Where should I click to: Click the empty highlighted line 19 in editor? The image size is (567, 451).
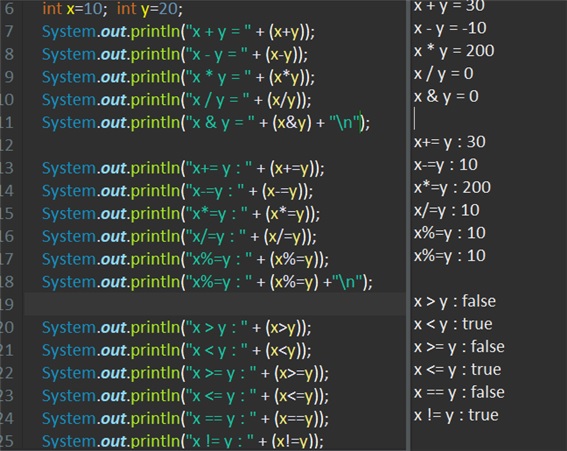click(x=215, y=305)
